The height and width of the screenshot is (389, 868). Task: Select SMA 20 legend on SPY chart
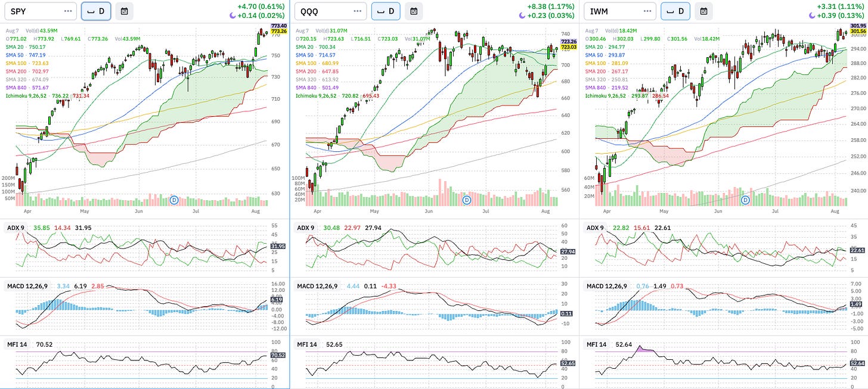(29, 46)
